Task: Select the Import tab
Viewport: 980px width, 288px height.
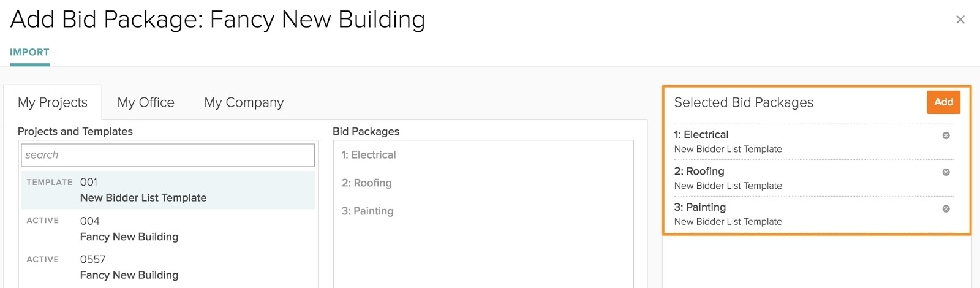Action: click(29, 53)
